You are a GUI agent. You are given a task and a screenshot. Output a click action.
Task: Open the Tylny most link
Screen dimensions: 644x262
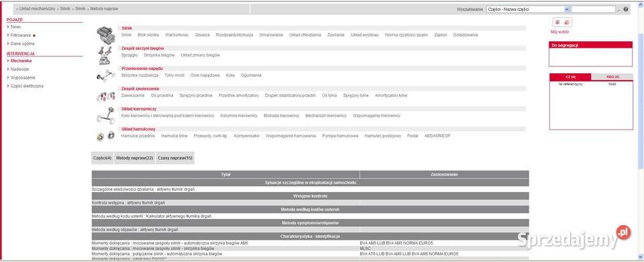(x=174, y=75)
